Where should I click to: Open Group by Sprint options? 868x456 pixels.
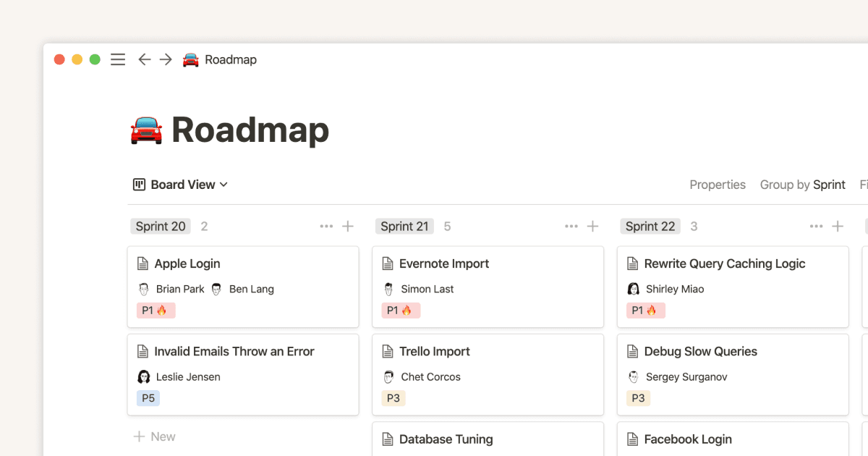coord(802,185)
